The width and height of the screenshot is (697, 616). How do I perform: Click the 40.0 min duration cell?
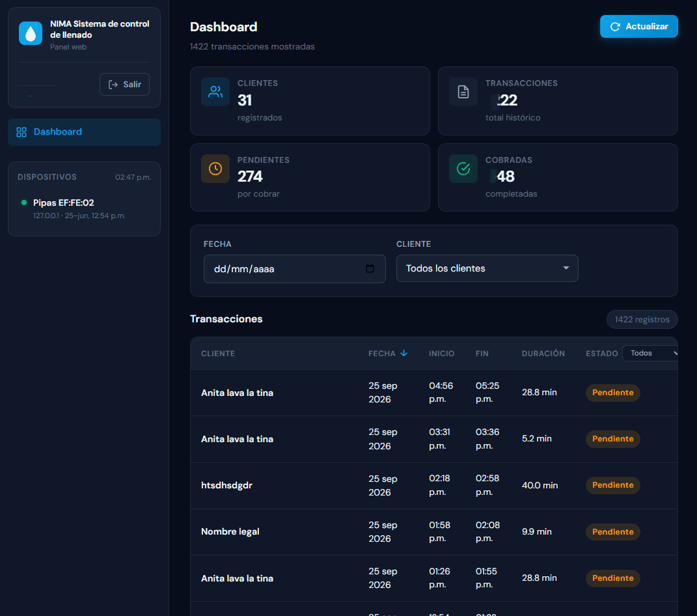click(x=540, y=485)
